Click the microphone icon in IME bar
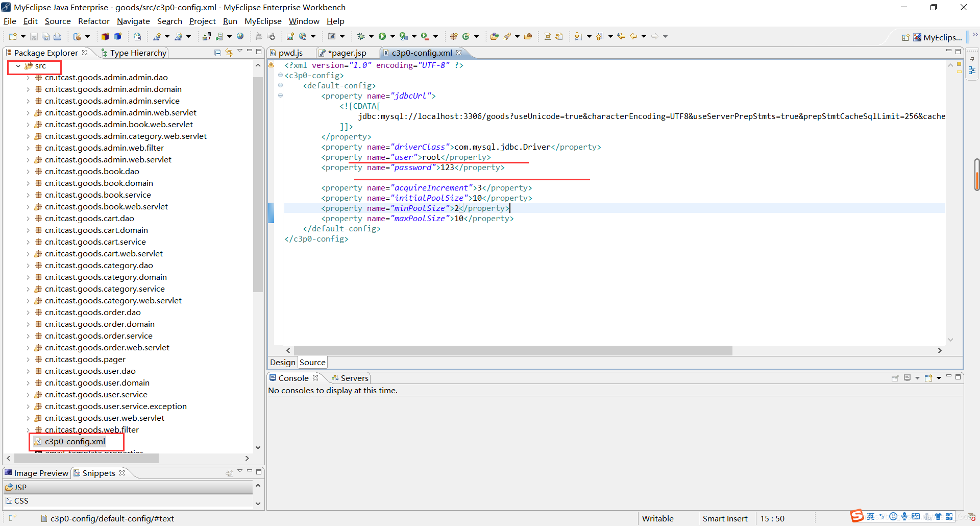The image size is (980, 526). (904, 516)
